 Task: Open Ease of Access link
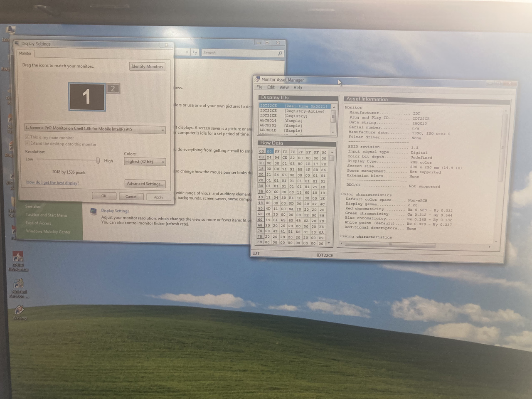click(38, 223)
